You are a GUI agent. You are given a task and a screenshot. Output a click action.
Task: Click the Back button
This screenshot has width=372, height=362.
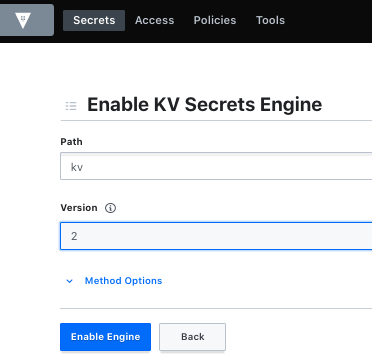click(x=192, y=337)
